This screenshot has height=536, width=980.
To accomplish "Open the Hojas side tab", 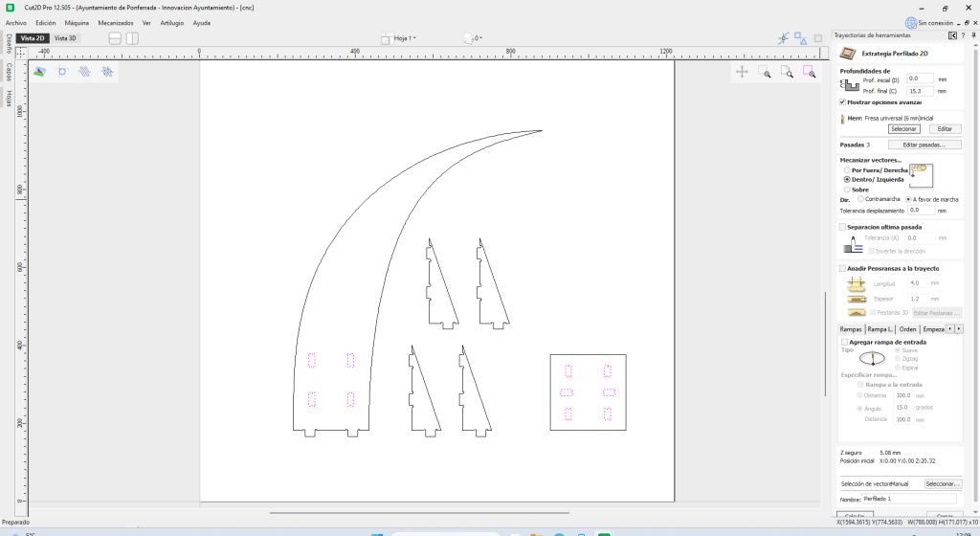I will [9, 98].
